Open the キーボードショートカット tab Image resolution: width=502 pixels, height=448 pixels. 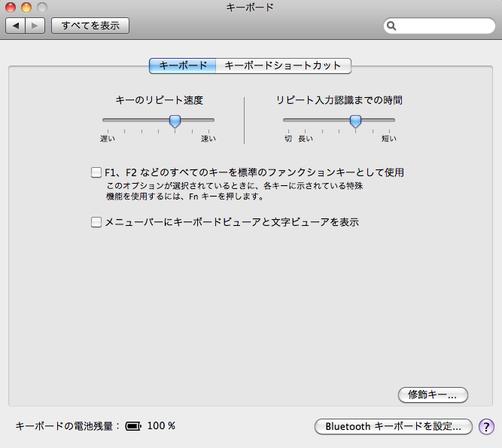tap(283, 66)
